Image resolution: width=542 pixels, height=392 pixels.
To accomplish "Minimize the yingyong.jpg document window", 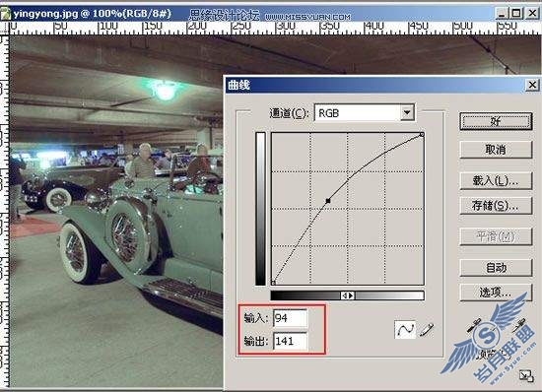I will click(x=502, y=14).
